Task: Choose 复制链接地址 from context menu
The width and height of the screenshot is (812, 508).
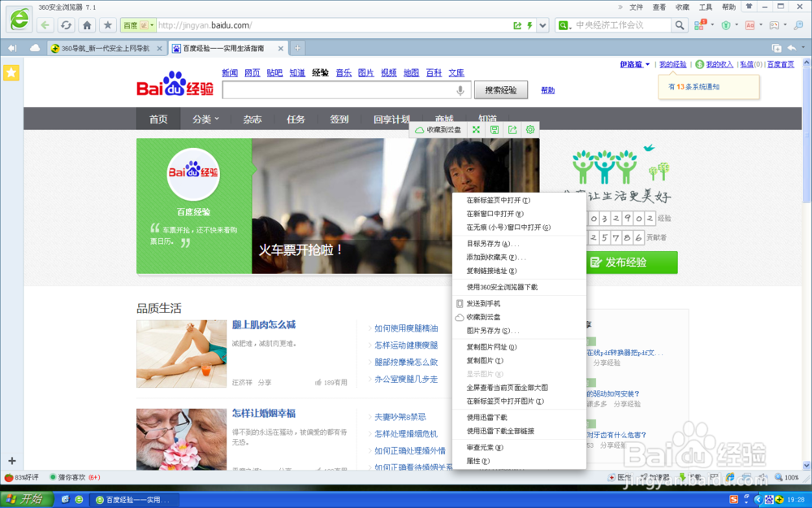Action: [x=519, y=271]
